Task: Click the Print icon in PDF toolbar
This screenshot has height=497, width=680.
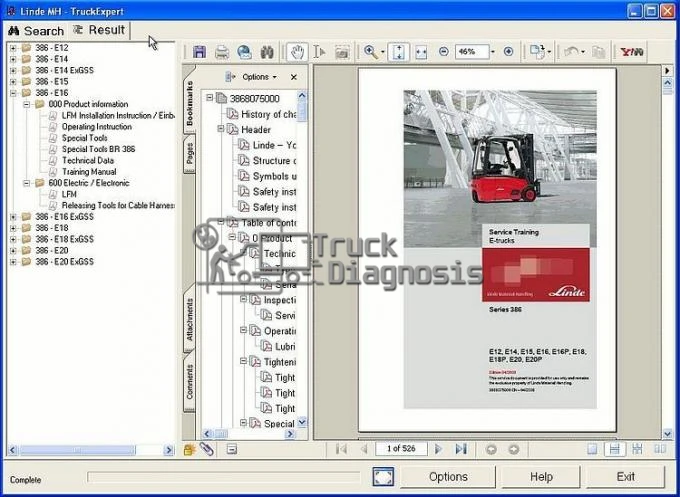Action: pos(222,52)
